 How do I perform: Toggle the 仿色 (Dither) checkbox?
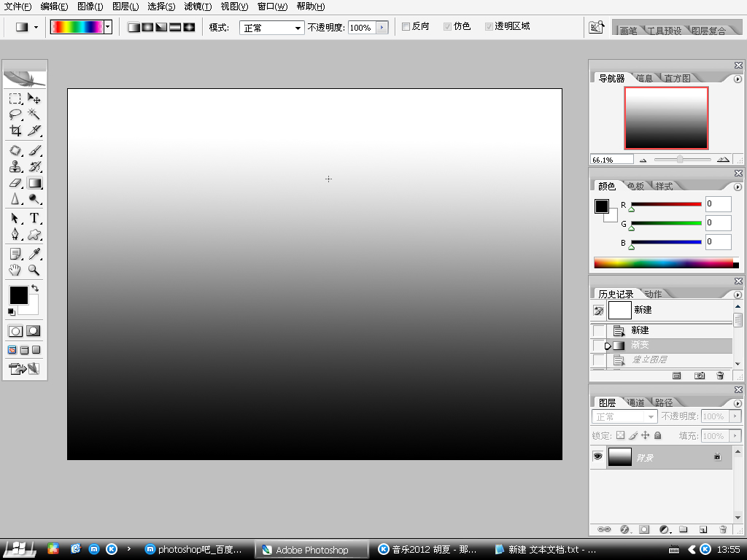pyautogui.click(x=448, y=27)
